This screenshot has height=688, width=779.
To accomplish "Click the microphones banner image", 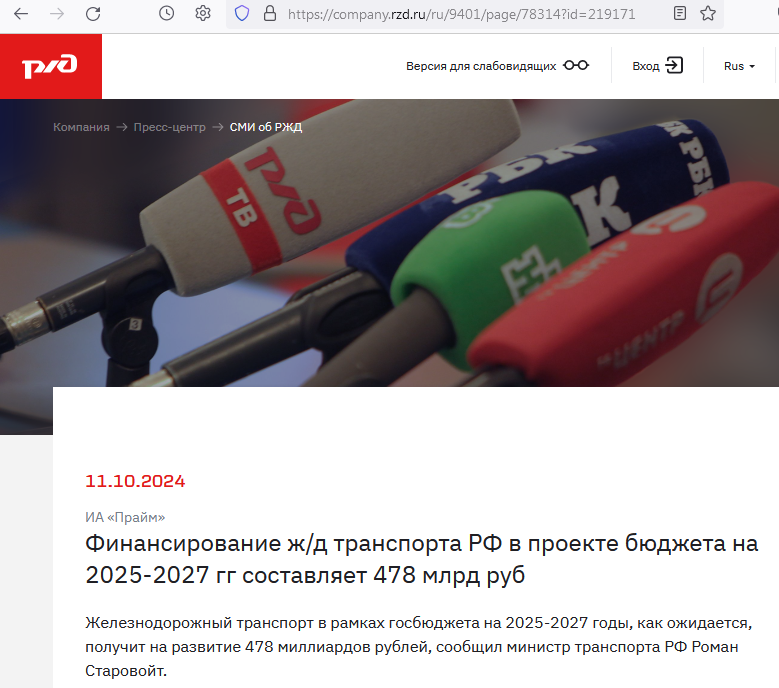I will pyautogui.click(x=390, y=242).
